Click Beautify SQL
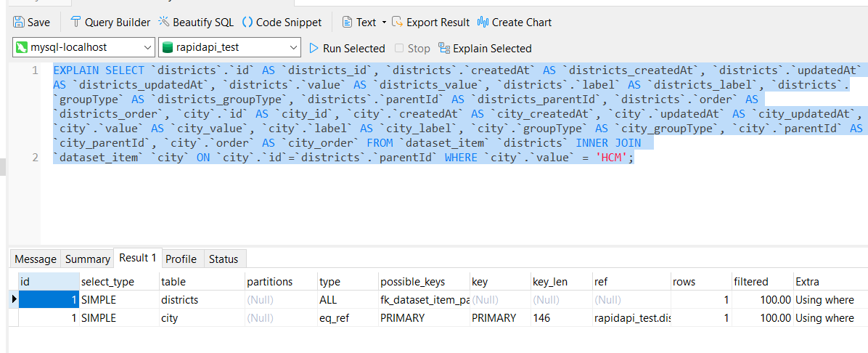This screenshot has width=868, height=353. [x=196, y=23]
